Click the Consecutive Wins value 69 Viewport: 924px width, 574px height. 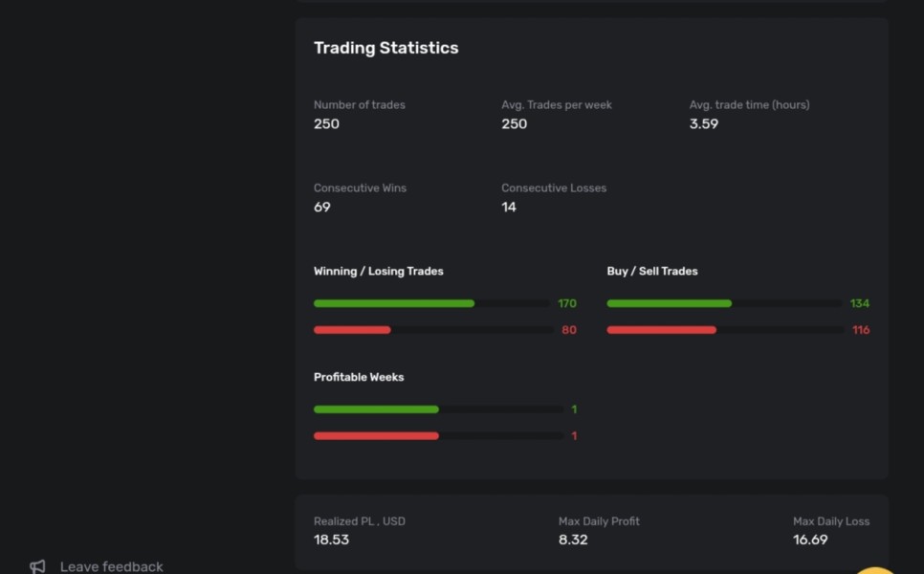[x=322, y=207]
